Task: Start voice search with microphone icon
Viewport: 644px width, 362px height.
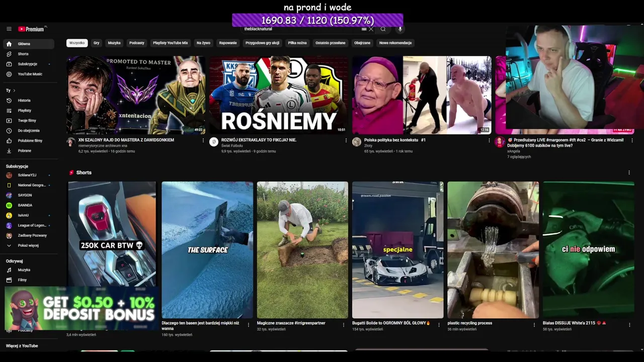Action: (x=400, y=29)
